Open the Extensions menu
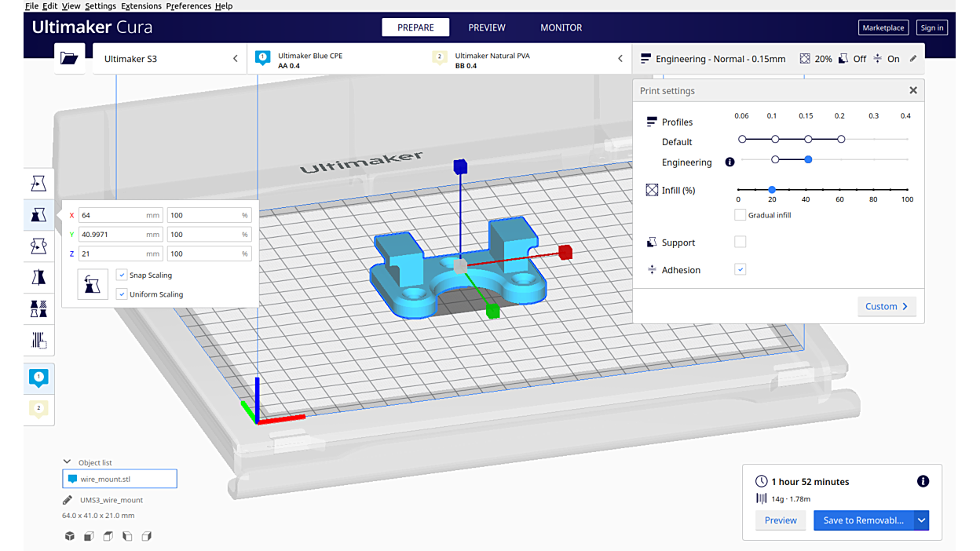 141,5
